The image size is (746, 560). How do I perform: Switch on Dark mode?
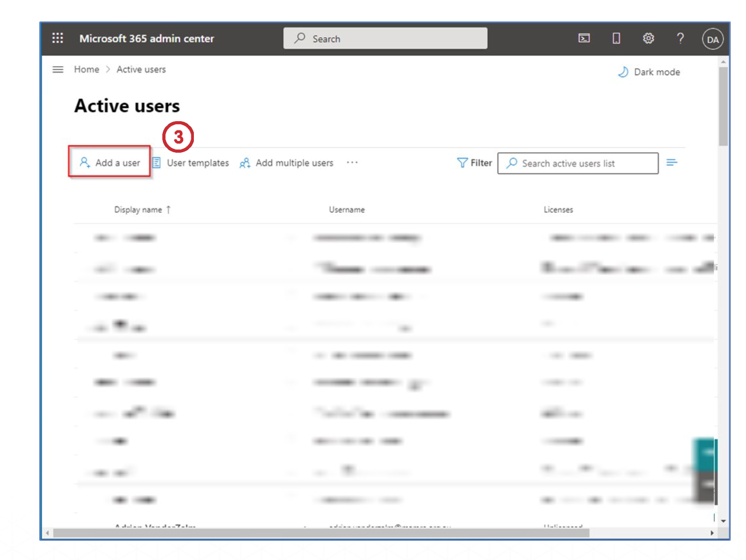(649, 72)
